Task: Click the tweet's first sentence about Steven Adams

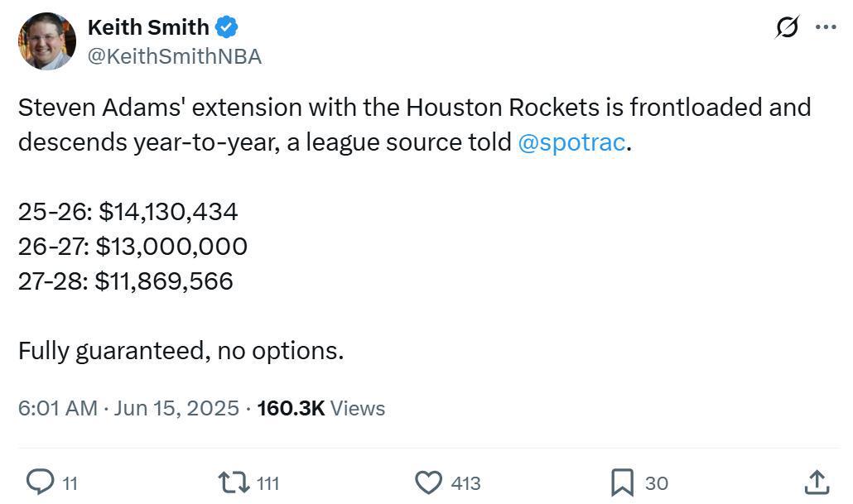Action: coord(414,108)
